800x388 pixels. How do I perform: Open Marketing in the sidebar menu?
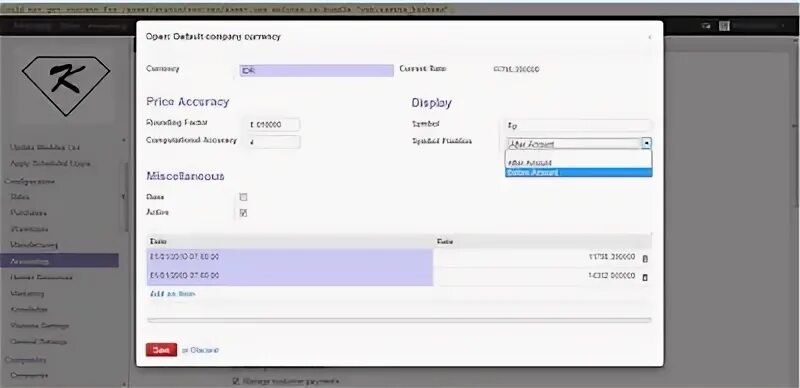pos(28,294)
